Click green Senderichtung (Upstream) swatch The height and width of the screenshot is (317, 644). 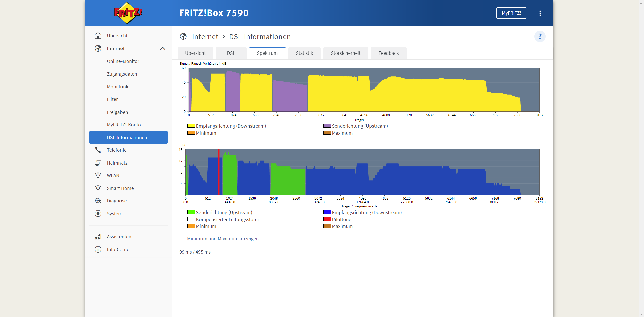tap(191, 212)
